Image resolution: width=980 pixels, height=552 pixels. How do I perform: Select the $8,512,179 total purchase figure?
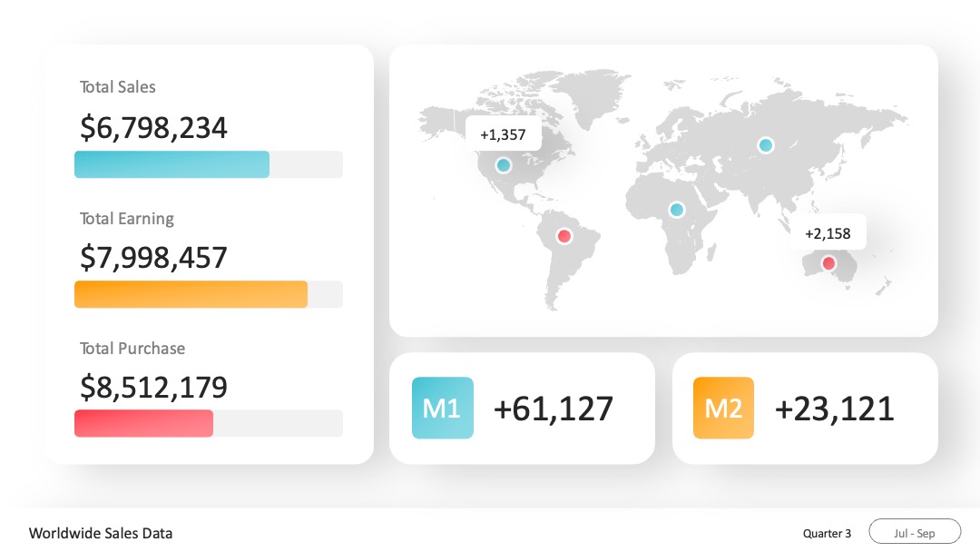click(153, 388)
